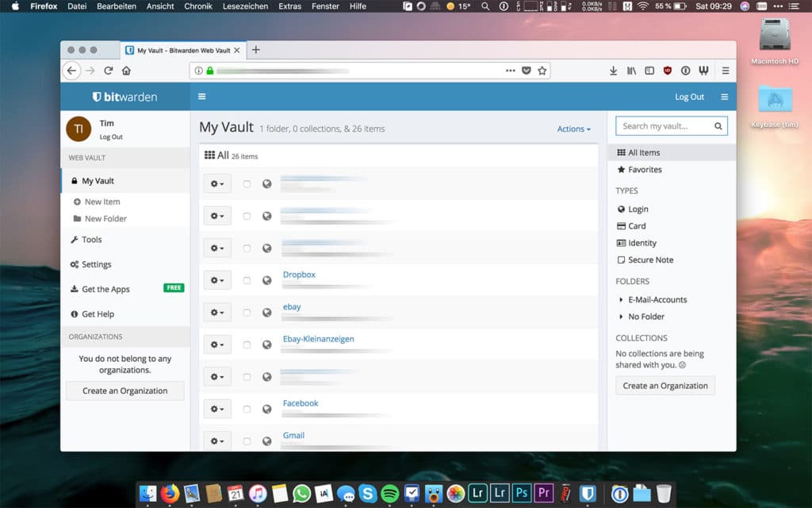Go back with Firefox back arrow
This screenshot has width=812, height=508.
tap(71, 71)
